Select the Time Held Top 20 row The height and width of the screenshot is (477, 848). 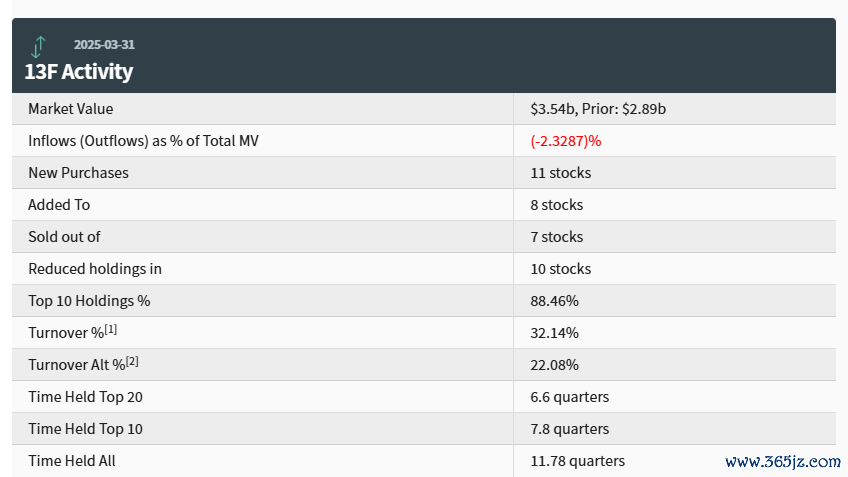[424, 396]
